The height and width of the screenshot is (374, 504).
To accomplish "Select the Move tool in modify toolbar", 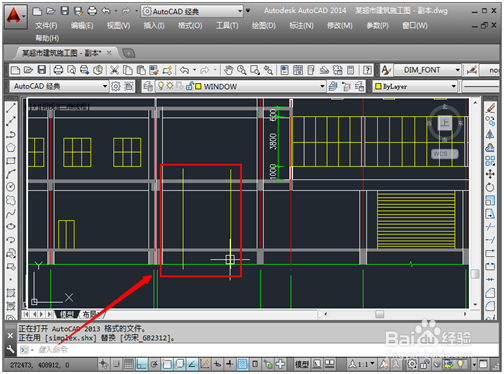I will (490, 174).
